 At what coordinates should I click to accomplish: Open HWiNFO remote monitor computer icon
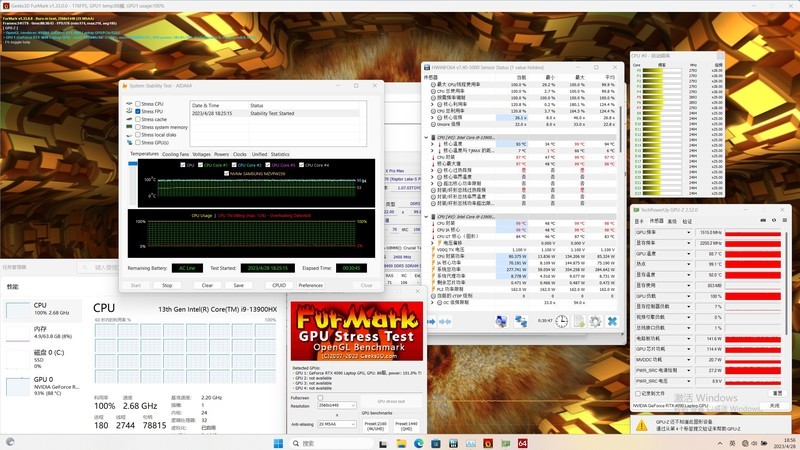point(502,321)
